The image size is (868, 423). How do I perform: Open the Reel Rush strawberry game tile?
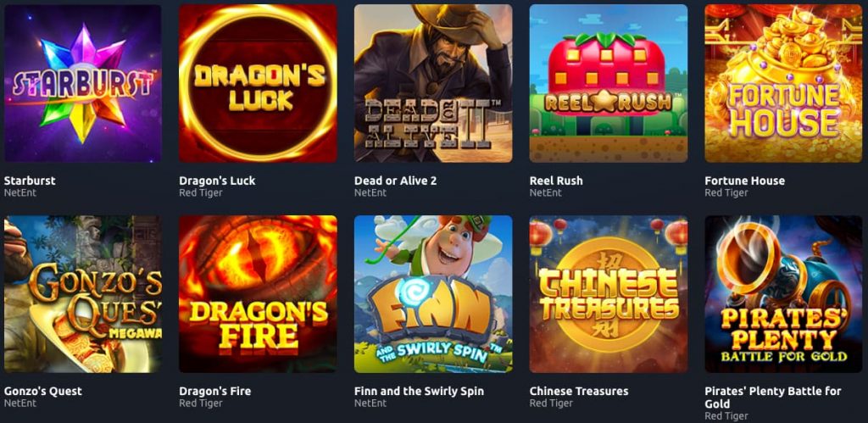coord(609,84)
